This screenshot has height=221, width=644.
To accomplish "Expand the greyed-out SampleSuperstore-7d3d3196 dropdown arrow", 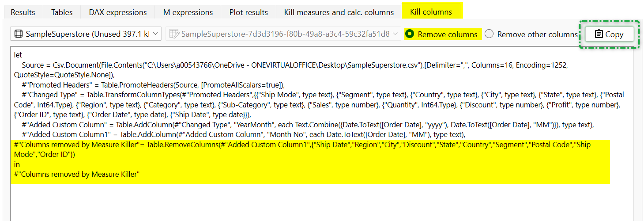I will (x=396, y=34).
